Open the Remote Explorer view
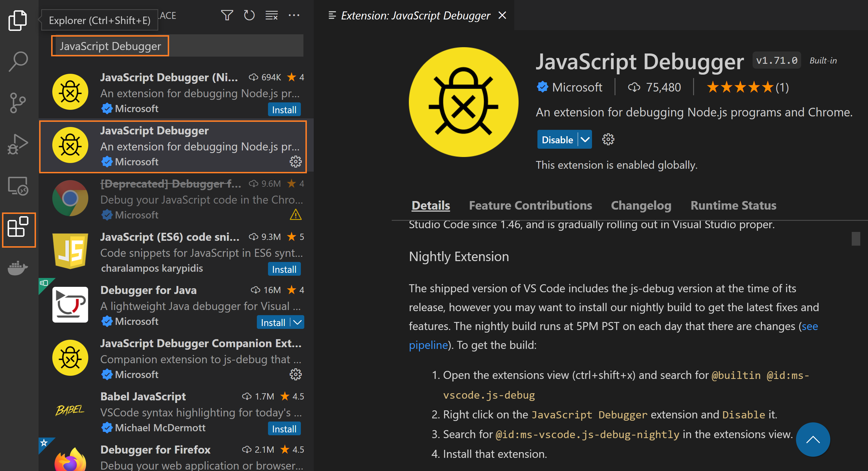 [x=17, y=186]
